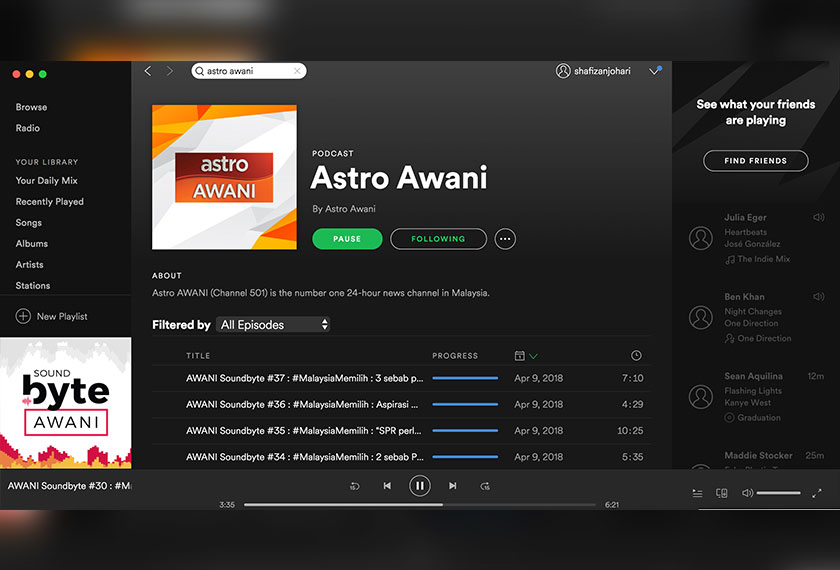Click speaker icon next to Ben Khan
840x570 pixels.
[819, 297]
